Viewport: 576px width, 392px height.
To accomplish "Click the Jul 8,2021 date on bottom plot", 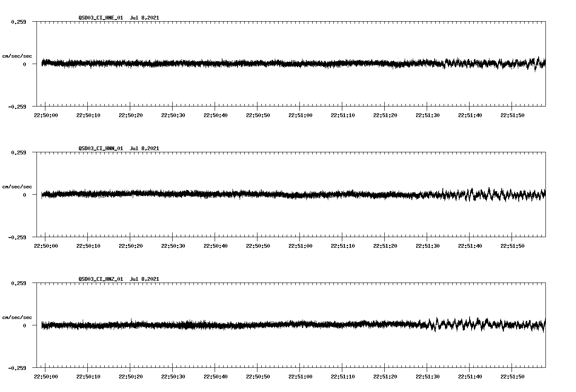I will point(145,279).
